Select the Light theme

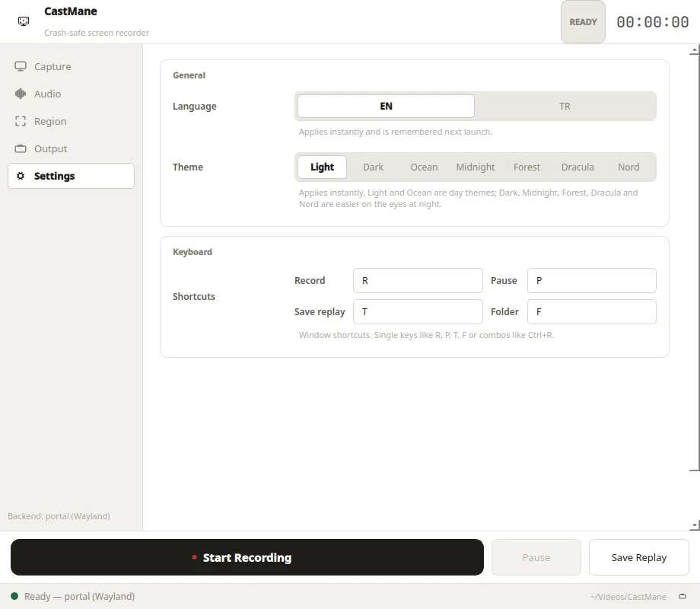[322, 167]
